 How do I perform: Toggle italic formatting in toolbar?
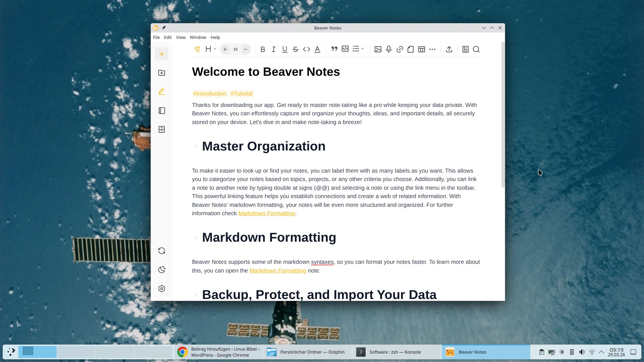(x=273, y=49)
